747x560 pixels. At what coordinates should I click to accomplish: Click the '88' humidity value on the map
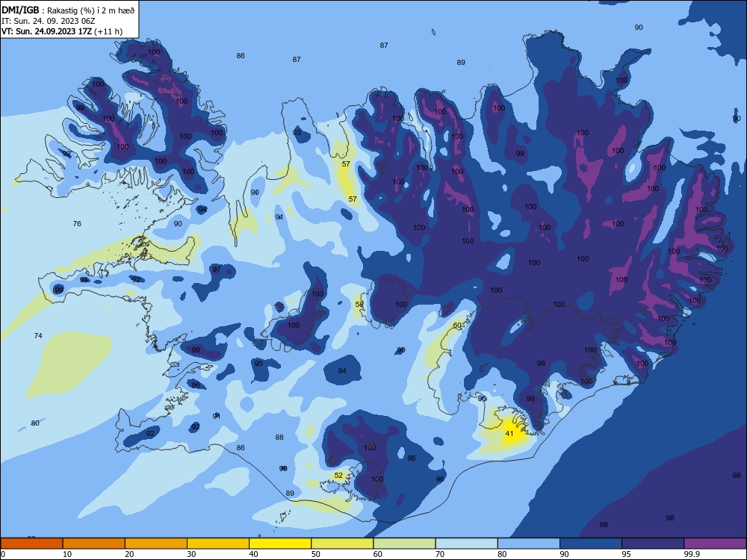tap(279, 437)
